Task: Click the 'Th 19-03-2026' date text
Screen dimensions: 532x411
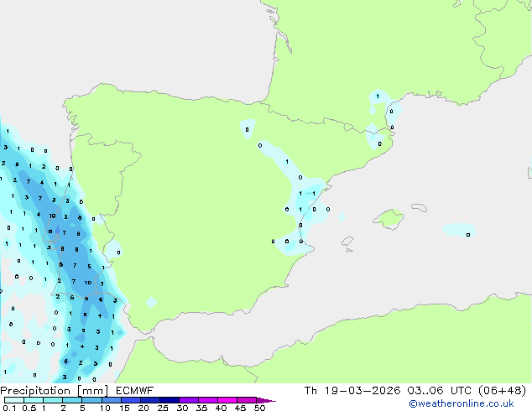Action: 352,391
